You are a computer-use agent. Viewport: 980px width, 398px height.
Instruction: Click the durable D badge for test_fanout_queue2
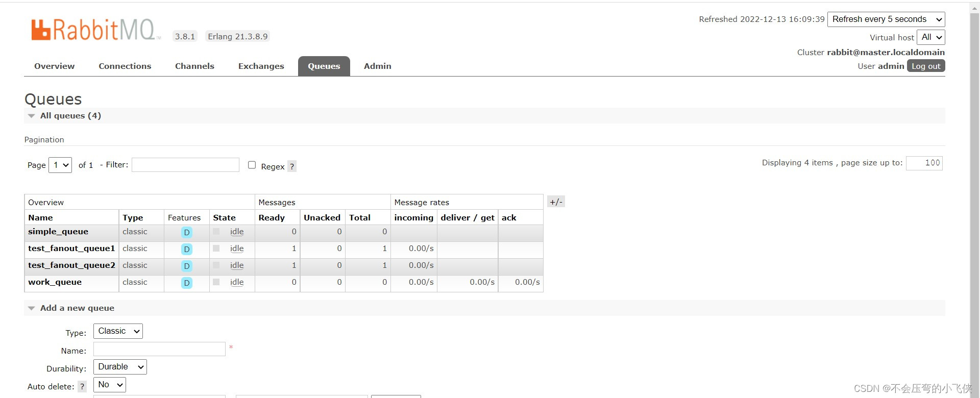pos(187,266)
